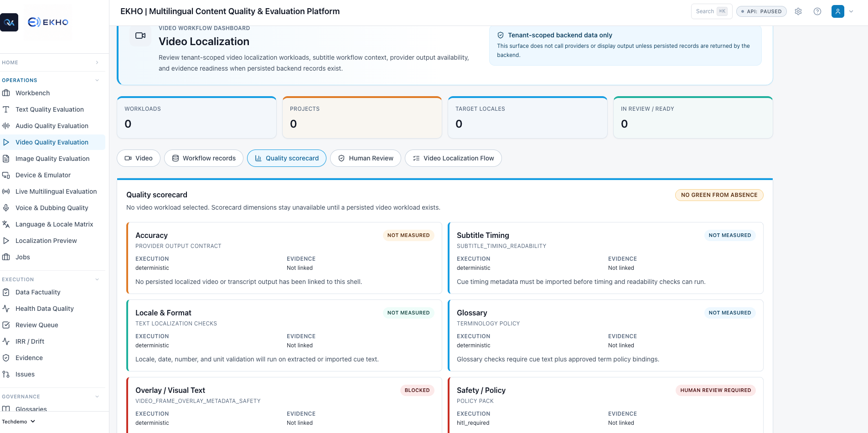Click the NO GREEN FROM ABSENCE badge
The height and width of the screenshot is (433, 868).
719,195
